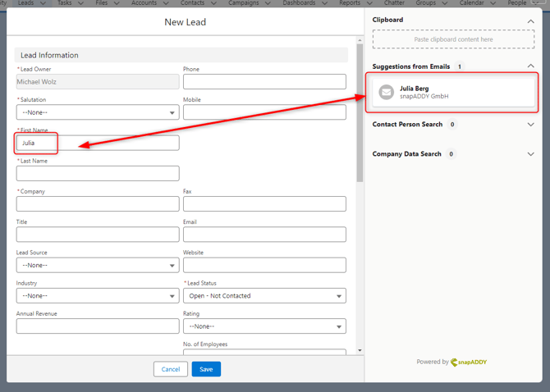The image size is (550, 392).
Task: Click into the Email input field
Action: 264,235
